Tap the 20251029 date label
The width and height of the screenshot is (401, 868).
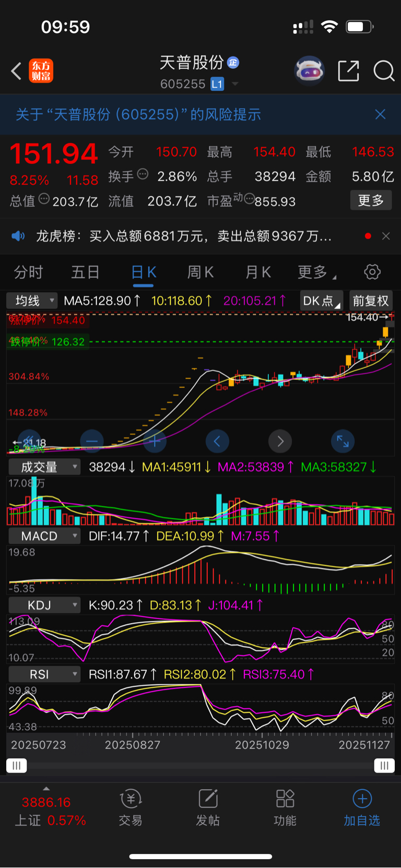click(262, 745)
